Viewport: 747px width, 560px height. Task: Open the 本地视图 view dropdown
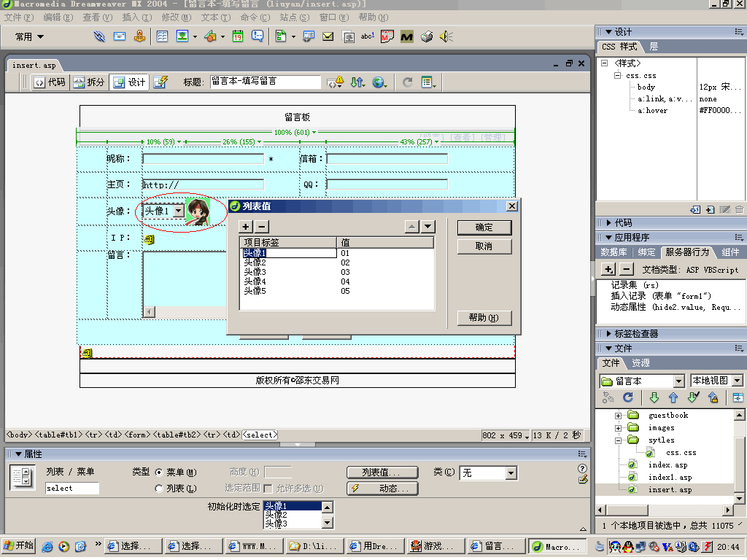(x=737, y=381)
